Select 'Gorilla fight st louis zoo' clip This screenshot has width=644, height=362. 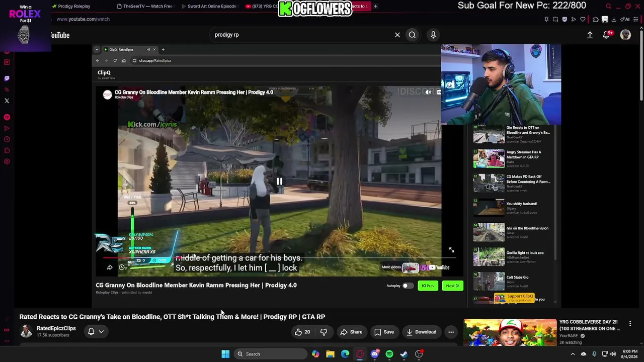513,256
